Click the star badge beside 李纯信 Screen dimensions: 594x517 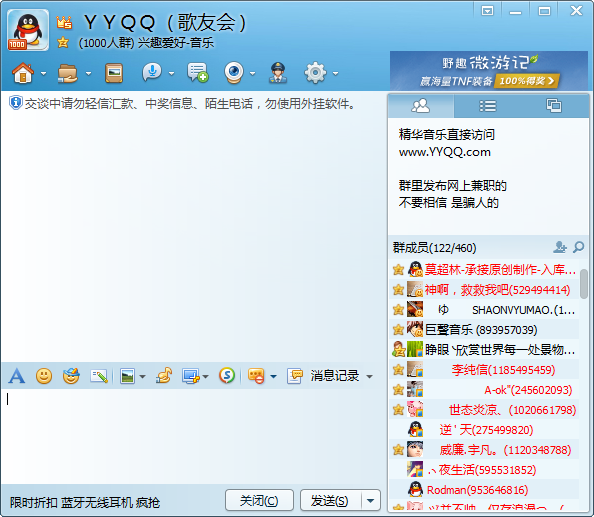coord(398,369)
